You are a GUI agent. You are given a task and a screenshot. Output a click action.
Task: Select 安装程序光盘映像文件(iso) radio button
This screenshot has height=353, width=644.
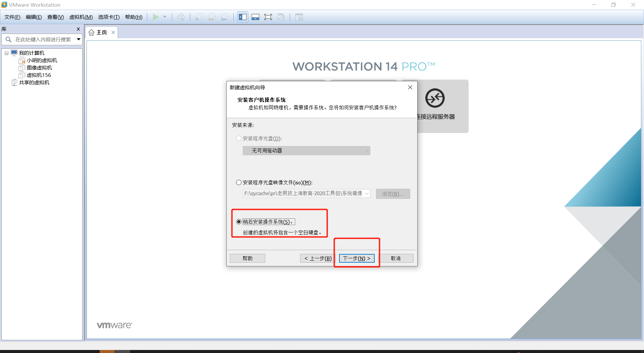(239, 182)
